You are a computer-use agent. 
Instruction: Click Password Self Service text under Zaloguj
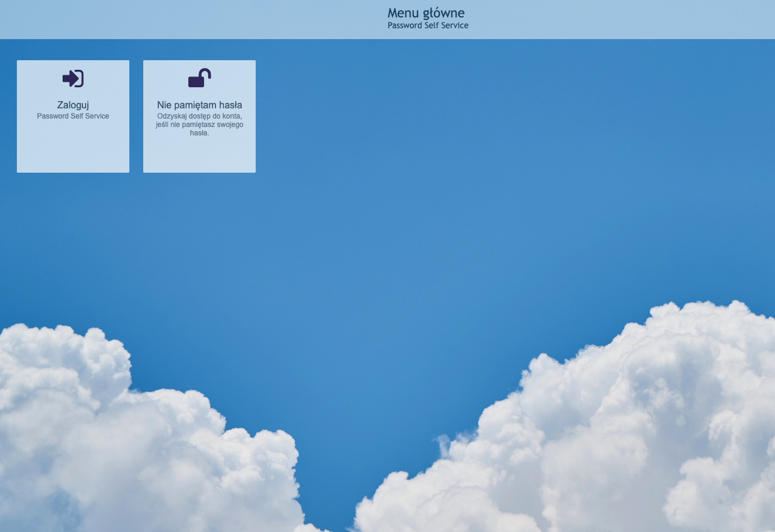pyautogui.click(x=73, y=116)
